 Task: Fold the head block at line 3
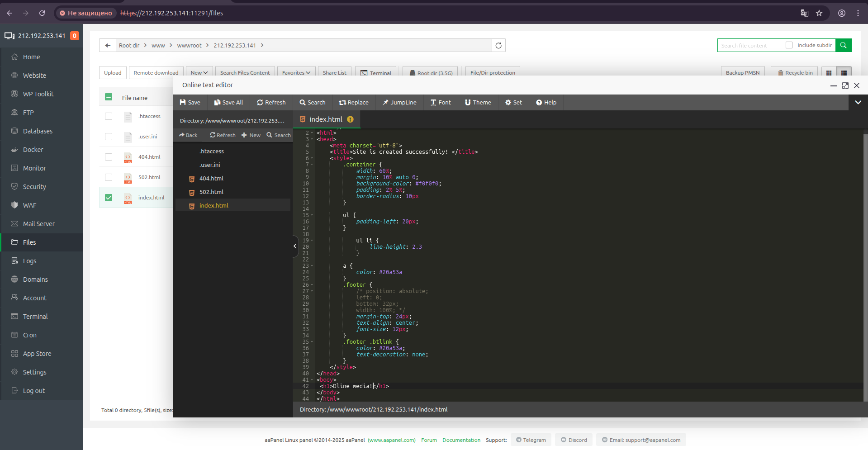(x=312, y=139)
